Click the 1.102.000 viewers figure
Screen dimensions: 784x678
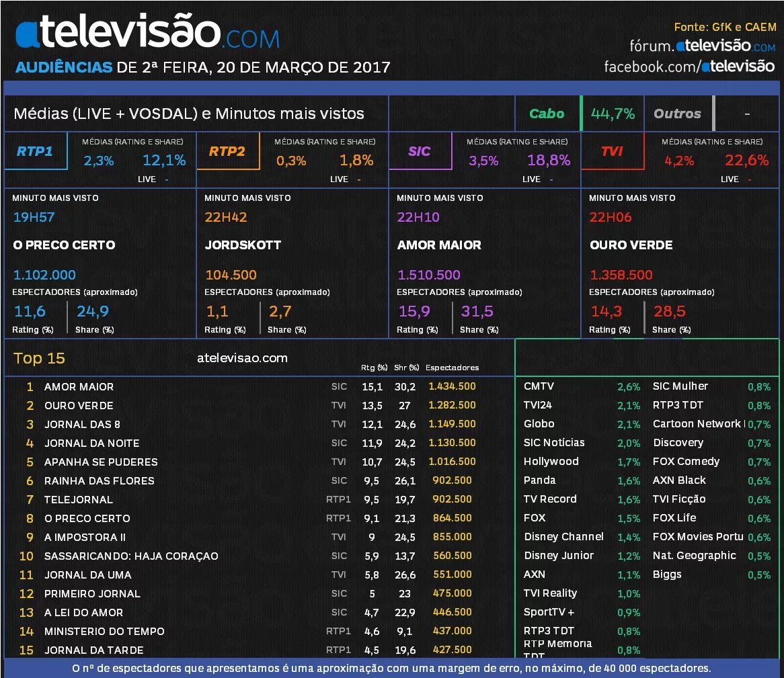pos(44,275)
